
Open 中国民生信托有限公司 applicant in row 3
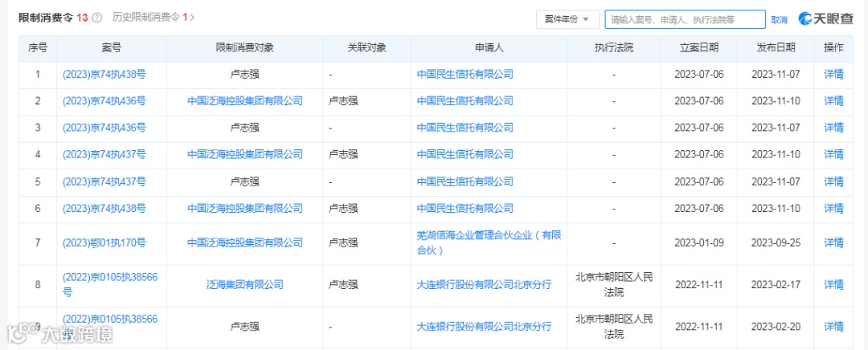pos(465,128)
